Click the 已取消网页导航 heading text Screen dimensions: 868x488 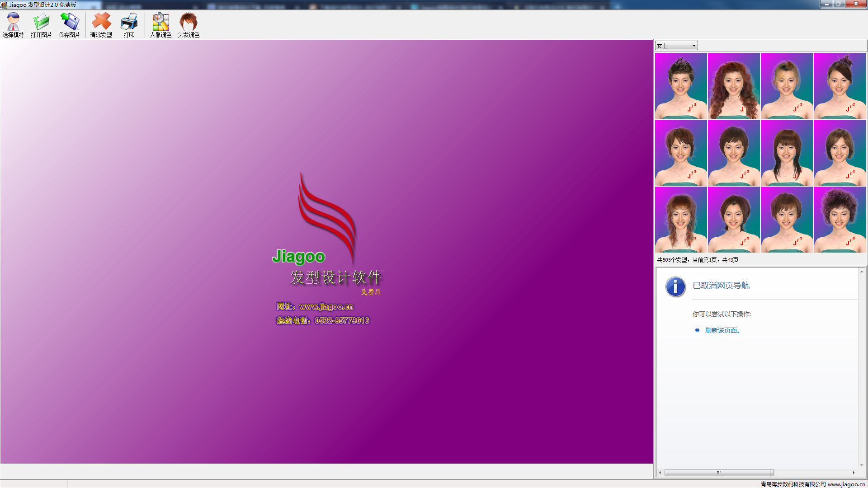721,286
